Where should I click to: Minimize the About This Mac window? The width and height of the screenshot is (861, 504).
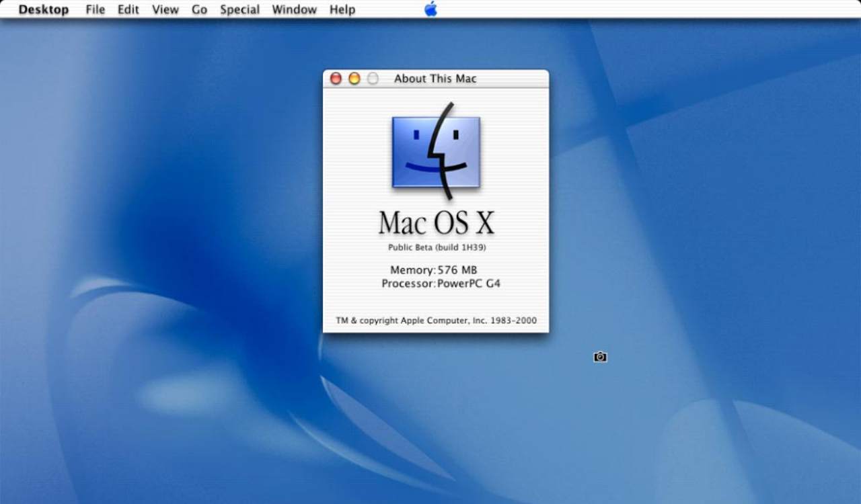point(354,79)
